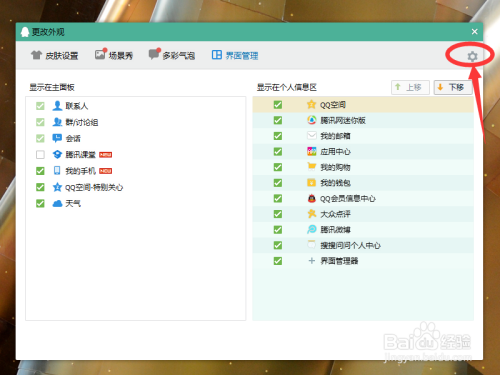This screenshot has width=500, height=375.
Task: Click the 联系人 label
Action: coord(77,106)
